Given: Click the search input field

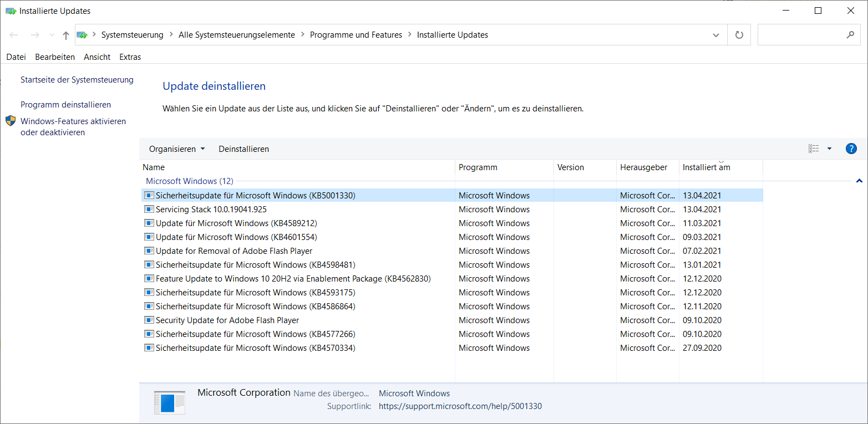Looking at the screenshot, I should click(801, 35).
